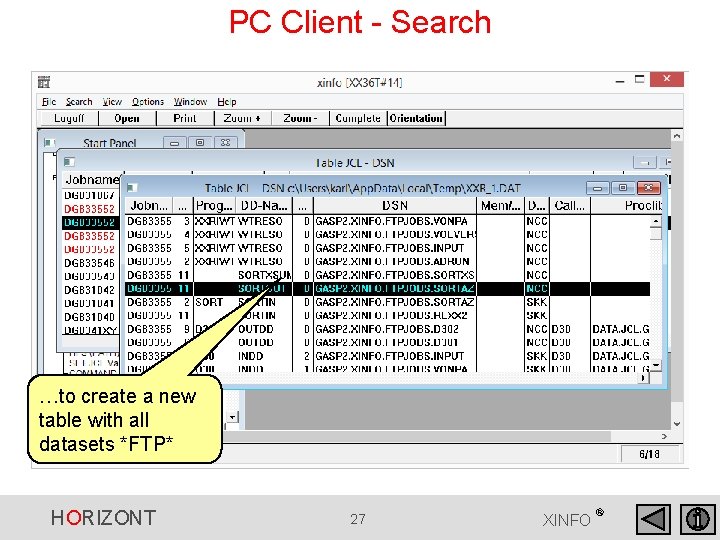The image size is (720, 540).
Task: Open the File menu
Action: point(49,101)
